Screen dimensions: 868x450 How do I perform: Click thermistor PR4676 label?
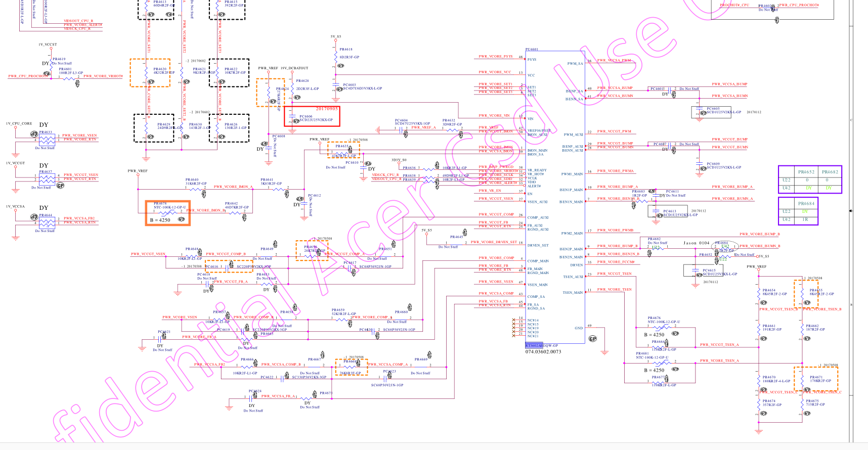(x=654, y=318)
